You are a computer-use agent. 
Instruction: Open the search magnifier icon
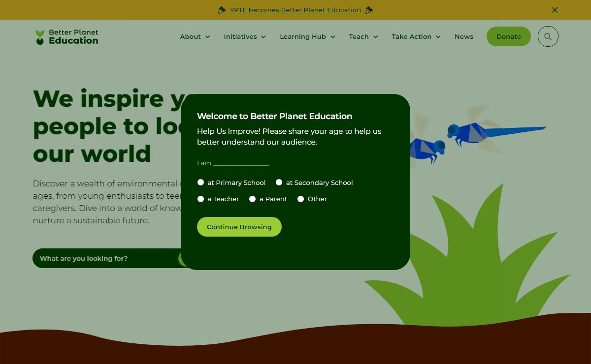pos(548,36)
